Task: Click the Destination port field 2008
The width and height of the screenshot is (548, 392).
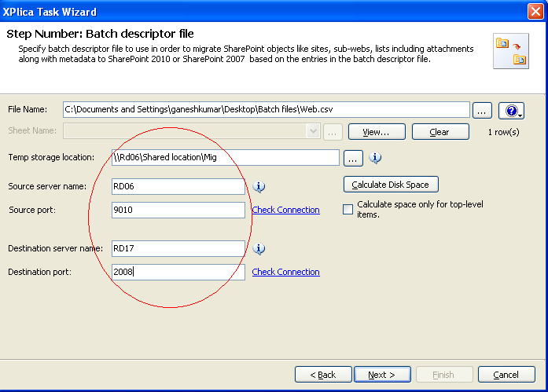Action: 178,272
